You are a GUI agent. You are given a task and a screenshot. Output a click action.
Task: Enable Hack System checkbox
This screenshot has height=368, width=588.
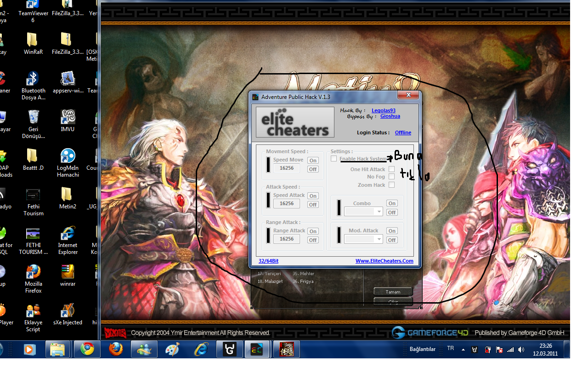[334, 159]
